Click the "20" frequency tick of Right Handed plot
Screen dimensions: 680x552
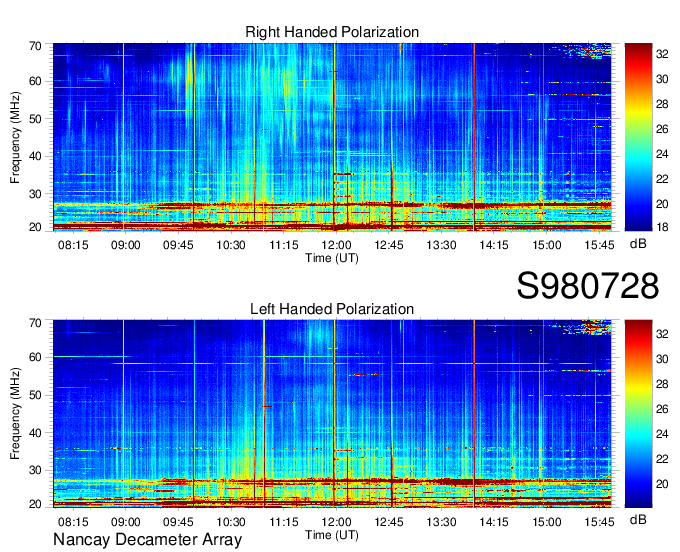click(35, 227)
